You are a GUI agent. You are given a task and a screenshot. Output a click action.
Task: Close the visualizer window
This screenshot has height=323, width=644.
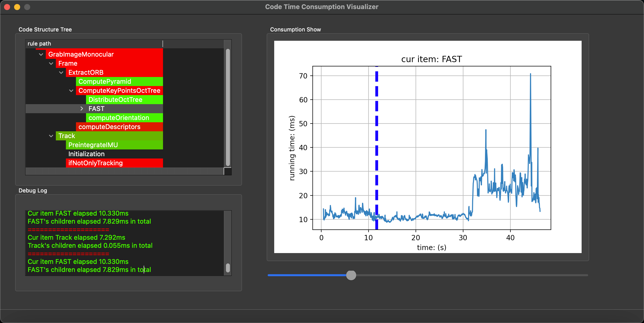click(x=7, y=7)
